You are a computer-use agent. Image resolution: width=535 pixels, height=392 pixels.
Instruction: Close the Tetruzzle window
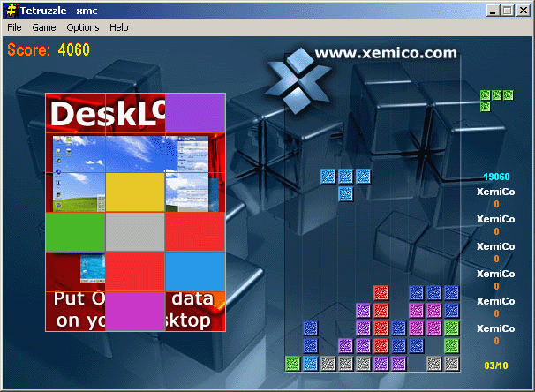tap(523, 11)
